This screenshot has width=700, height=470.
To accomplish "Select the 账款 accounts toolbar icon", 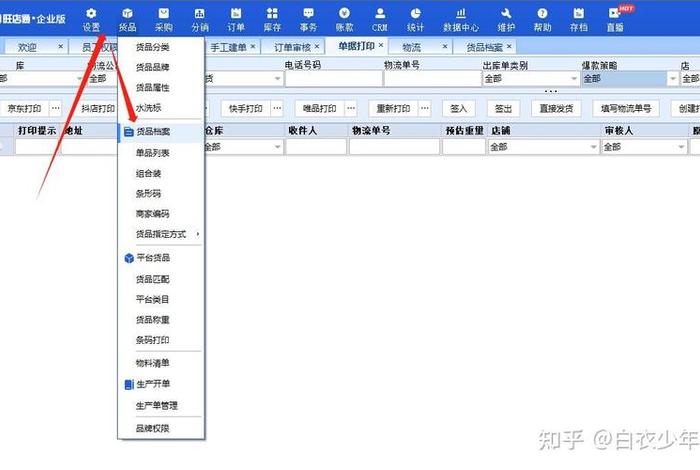I will (x=344, y=20).
